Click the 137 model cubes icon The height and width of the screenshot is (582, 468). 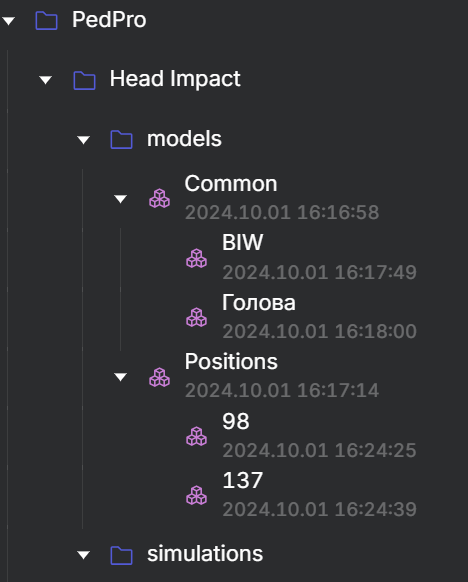[196, 495]
